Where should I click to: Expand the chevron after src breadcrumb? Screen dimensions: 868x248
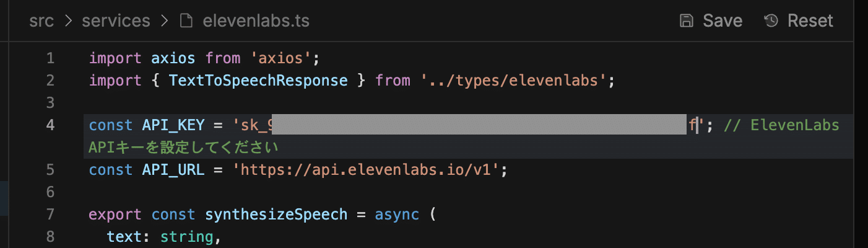[x=69, y=21]
